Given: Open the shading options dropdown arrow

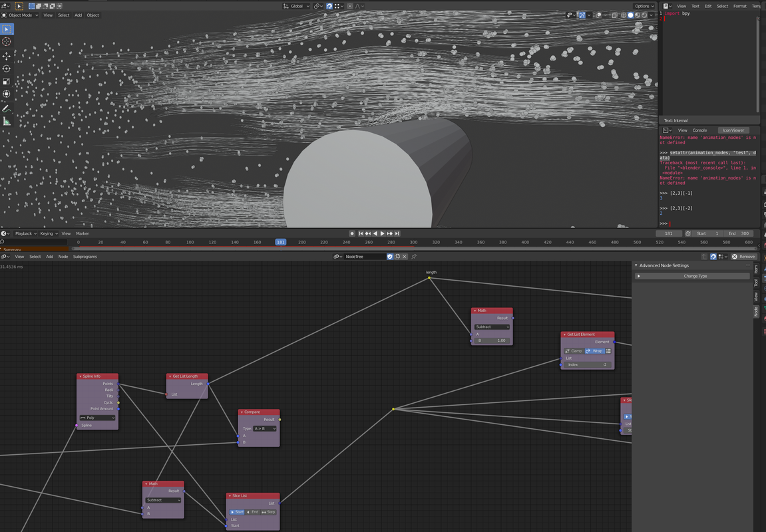Looking at the screenshot, I should tap(651, 15).
